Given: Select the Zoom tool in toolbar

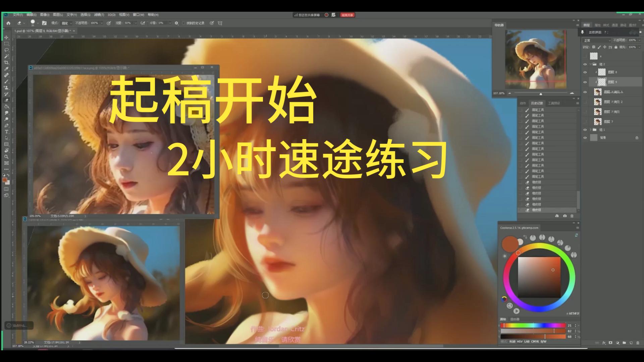Looking at the screenshot, I should click(x=6, y=157).
